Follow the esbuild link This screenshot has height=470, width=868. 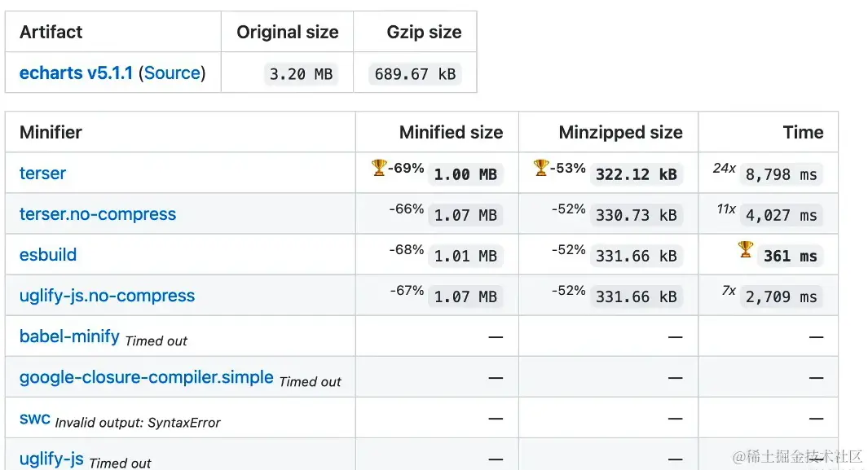pos(48,255)
